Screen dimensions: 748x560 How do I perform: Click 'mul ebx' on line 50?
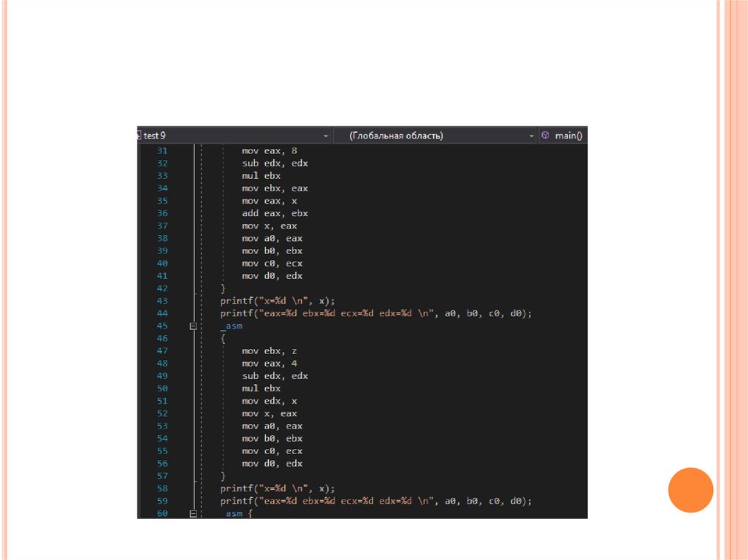pyautogui.click(x=261, y=388)
